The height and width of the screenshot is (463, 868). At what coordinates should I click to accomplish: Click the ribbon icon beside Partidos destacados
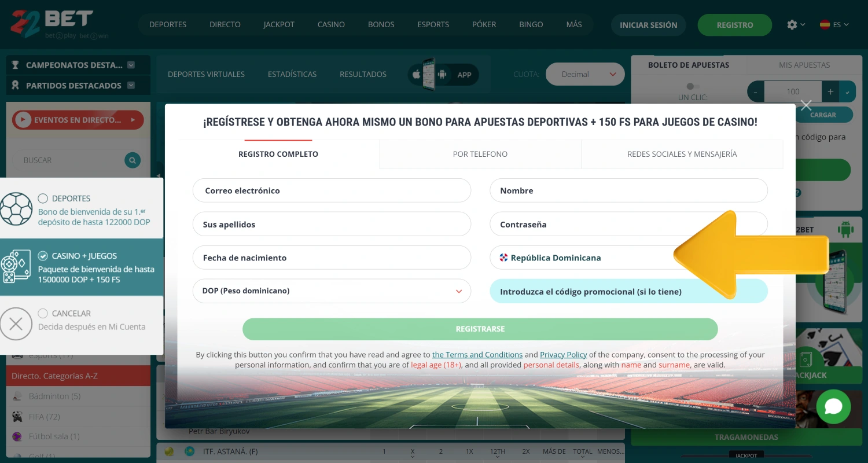pyautogui.click(x=16, y=85)
